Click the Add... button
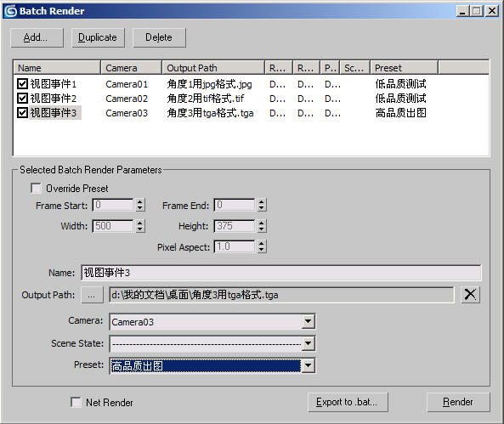504x424 pixels. tap(37, 37)
